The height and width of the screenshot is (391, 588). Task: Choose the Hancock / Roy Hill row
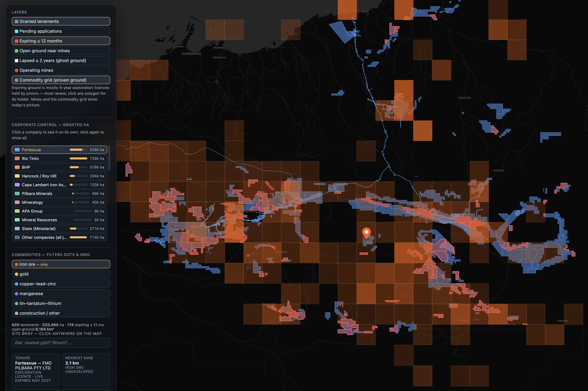tap(59, 176)
